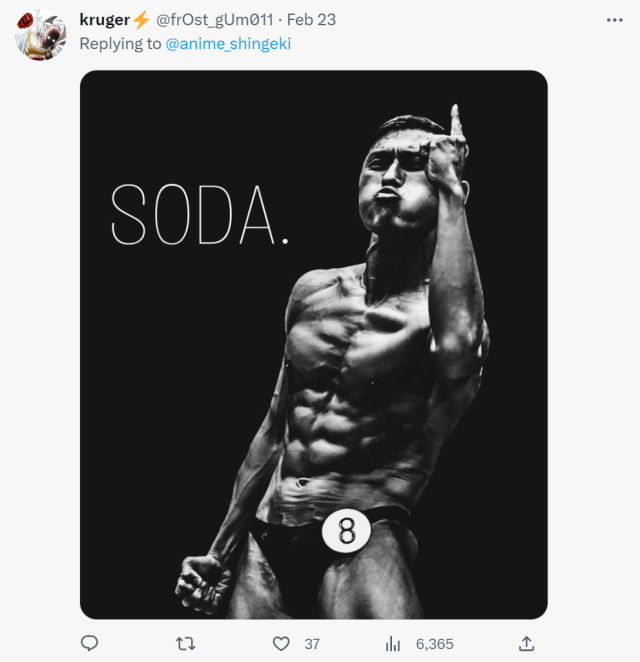The width and height of the screenshot is (640, 662).
Task: Click the Feb 23 timestamp
Action: click(310, 20)
